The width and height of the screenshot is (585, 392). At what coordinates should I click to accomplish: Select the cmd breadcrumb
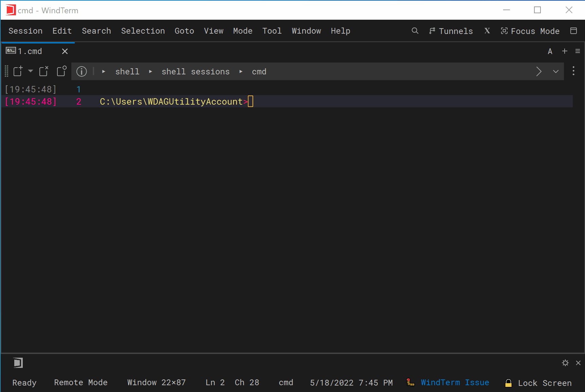pyautogui.click(x=259, y=72)
